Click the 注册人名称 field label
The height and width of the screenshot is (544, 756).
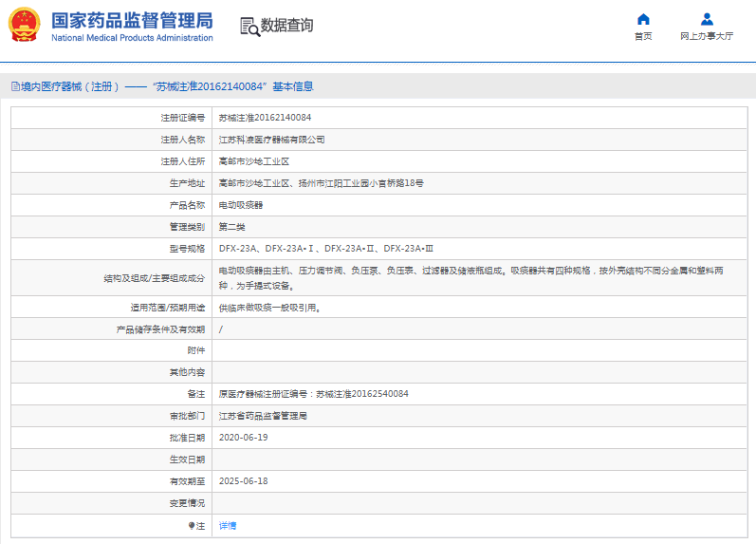point(183,140)
